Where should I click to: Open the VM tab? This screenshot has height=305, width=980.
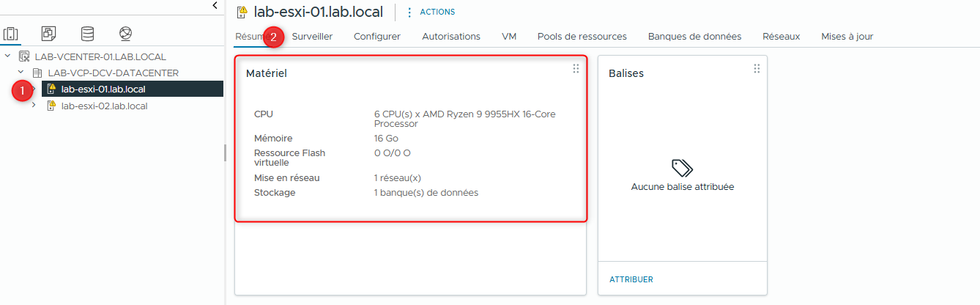[509, 36]
